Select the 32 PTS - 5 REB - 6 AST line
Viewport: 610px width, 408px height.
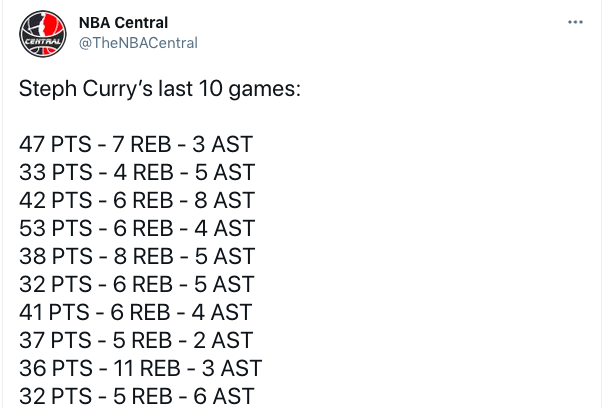point(137,396)
